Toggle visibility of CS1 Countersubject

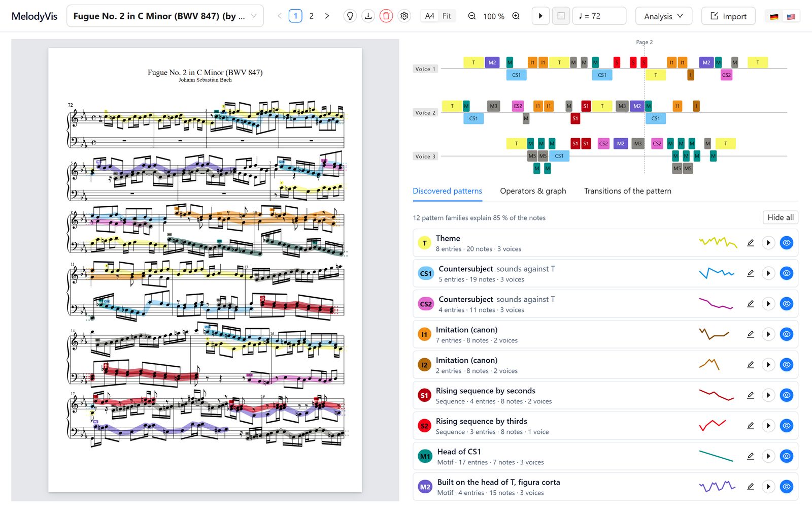(x=787, y=273)
